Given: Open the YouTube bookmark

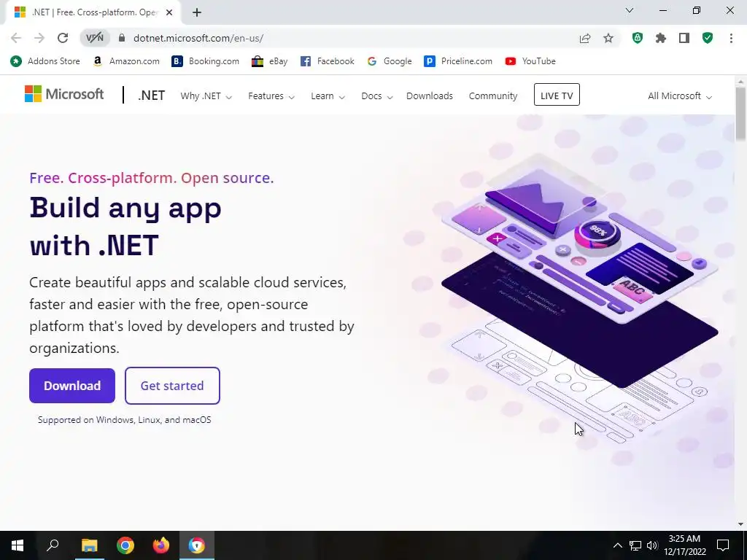Looking at the screenshot, I should pyautogui.click(x=530, y=61).
